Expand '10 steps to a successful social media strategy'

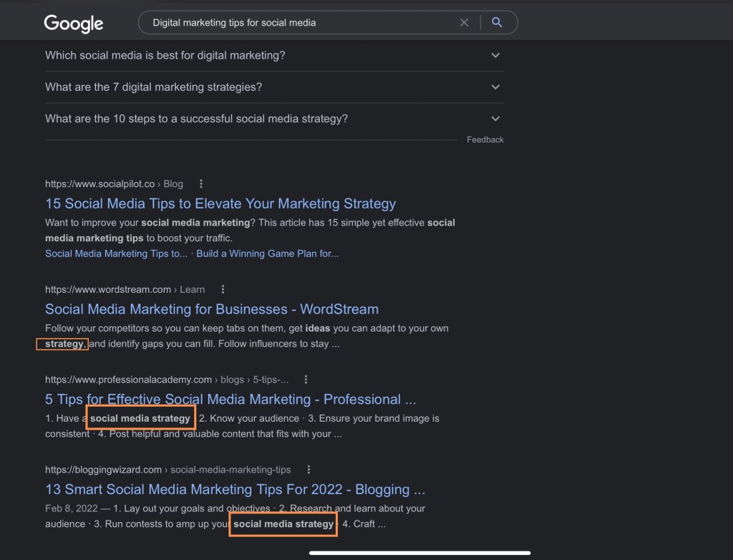(x=274, y=119)
